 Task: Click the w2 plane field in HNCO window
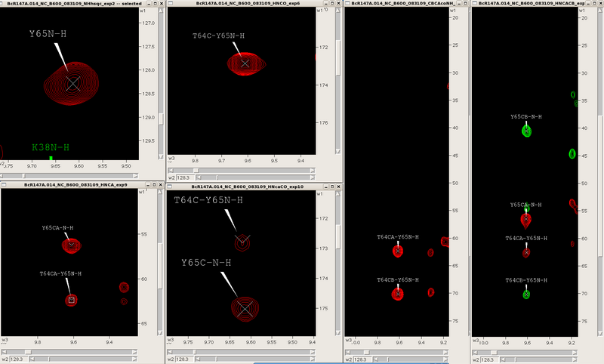[183, 179]
